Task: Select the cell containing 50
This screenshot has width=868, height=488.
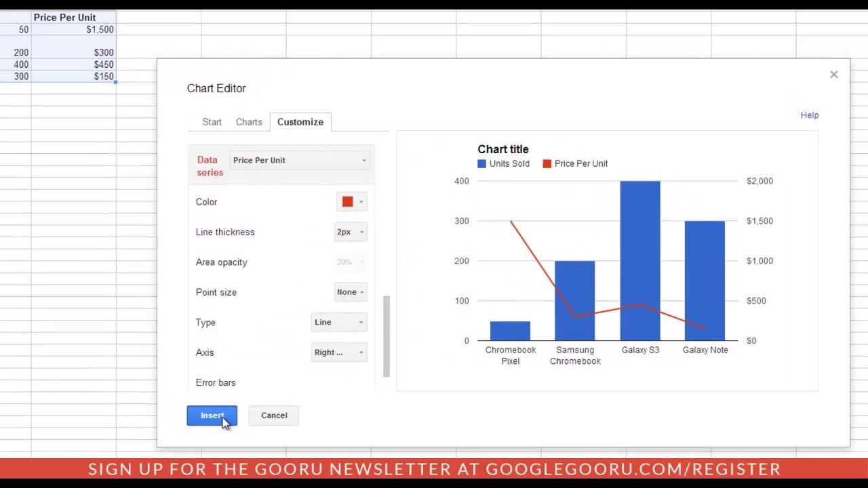Action: pos(16,30)
